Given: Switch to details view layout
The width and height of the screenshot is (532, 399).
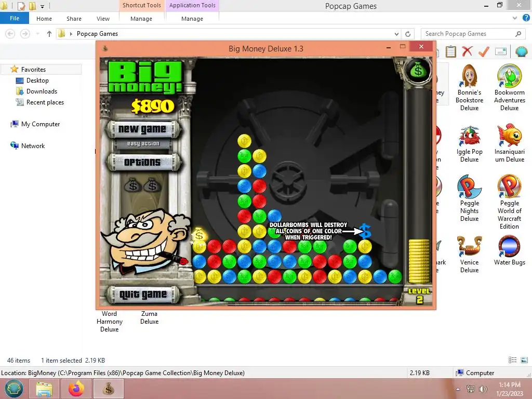Looking at the screenshot, I should [x=512, y=360].
